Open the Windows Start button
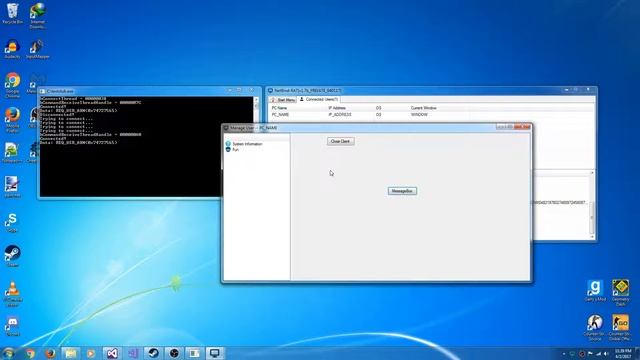The image size is (640, 360). coord(8,353)
